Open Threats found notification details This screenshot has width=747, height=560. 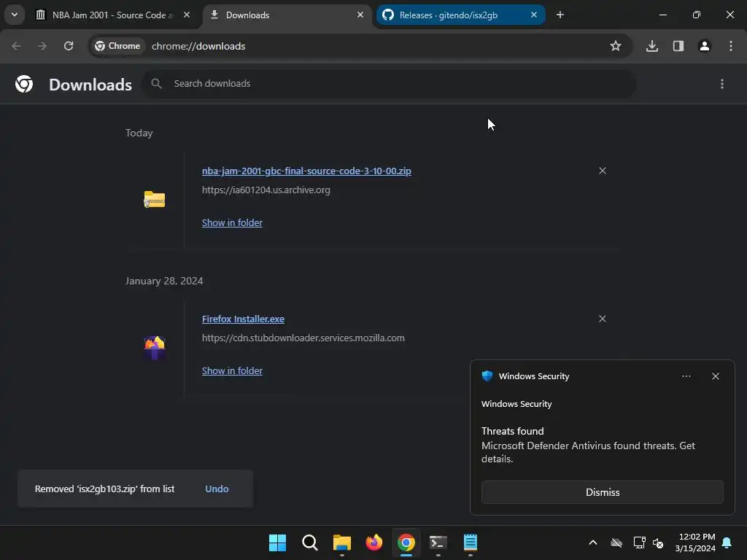coord(588,446)
